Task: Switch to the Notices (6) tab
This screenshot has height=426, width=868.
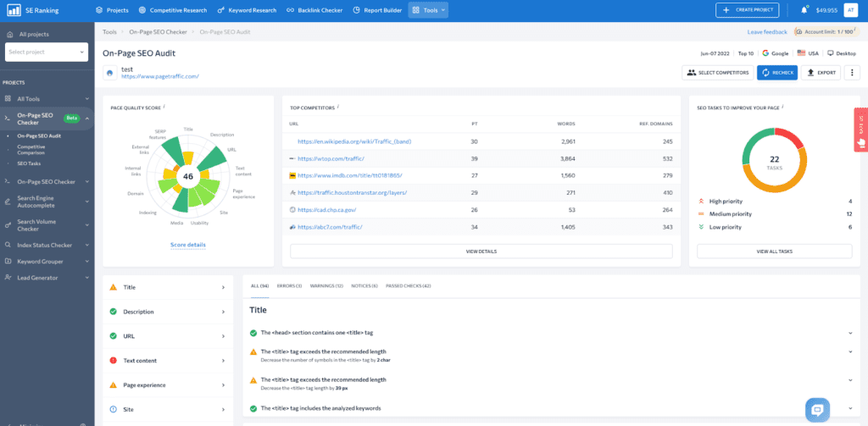Action: (x=364, y=286)
